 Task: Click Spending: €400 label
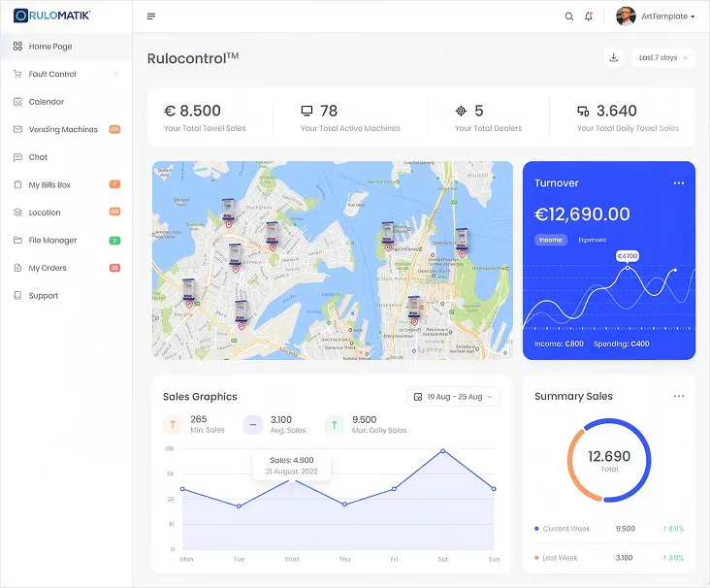[x=621, y=343]
